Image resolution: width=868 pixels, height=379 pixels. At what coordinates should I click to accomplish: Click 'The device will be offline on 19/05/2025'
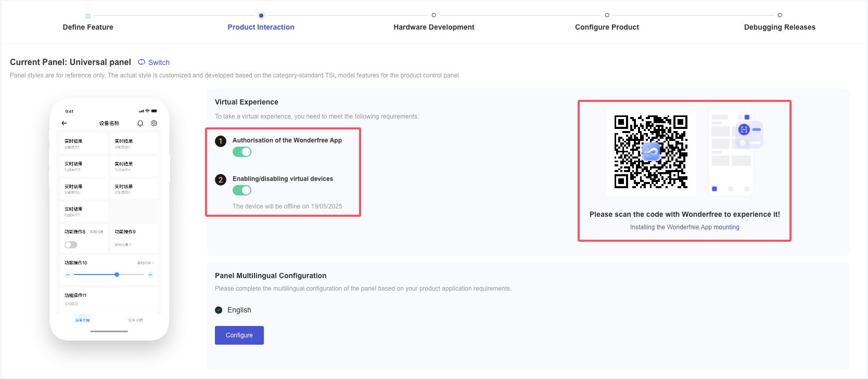(287, 206)
